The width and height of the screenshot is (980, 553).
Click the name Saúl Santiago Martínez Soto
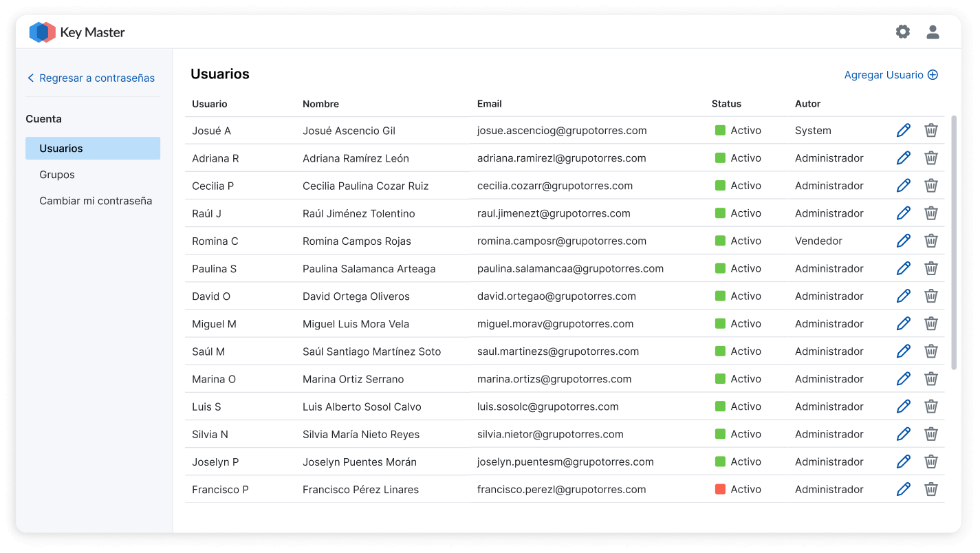[371, 351]
